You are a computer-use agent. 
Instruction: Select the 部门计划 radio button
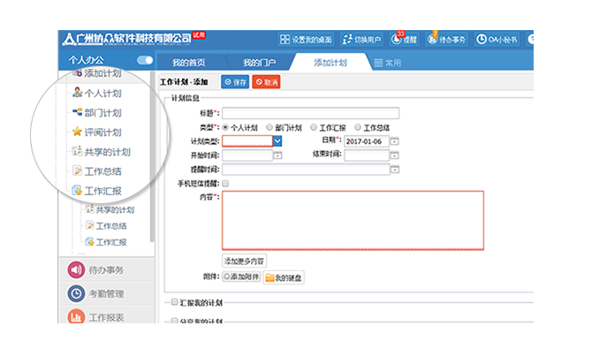(x=269, y=126)
